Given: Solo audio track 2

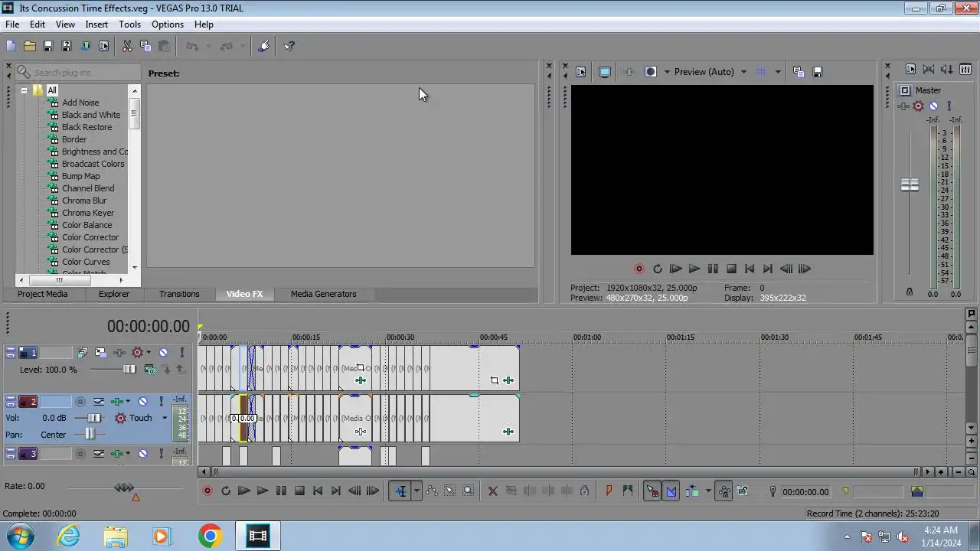Looking at the screenshot, I should pyautogui.click(x=161, y=402).
